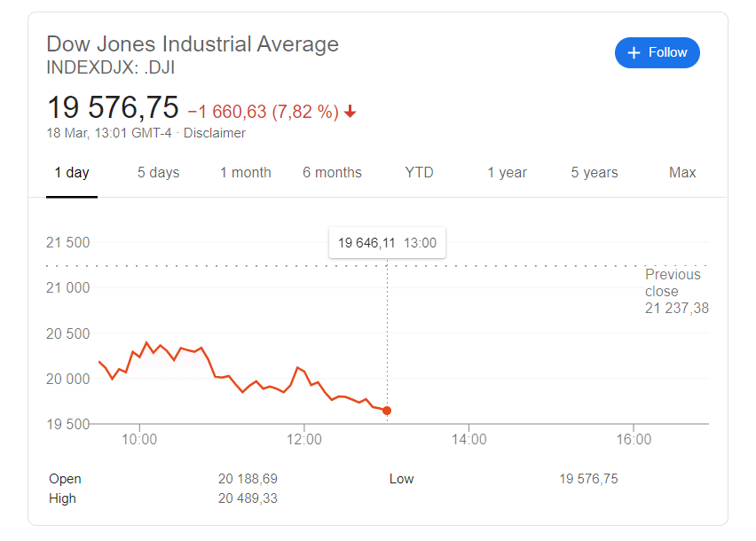This screenshot has width=756, height=541.
Task: Select the YTD tab
Action: 419,173
